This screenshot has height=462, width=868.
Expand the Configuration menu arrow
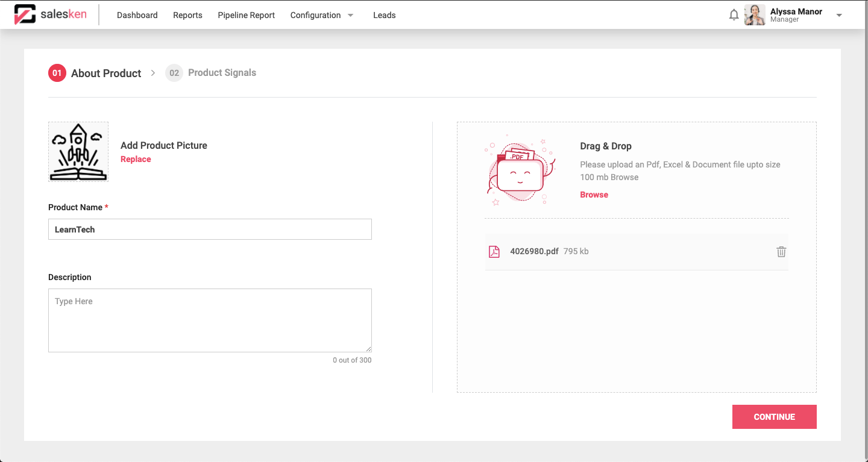coord(350,16)
